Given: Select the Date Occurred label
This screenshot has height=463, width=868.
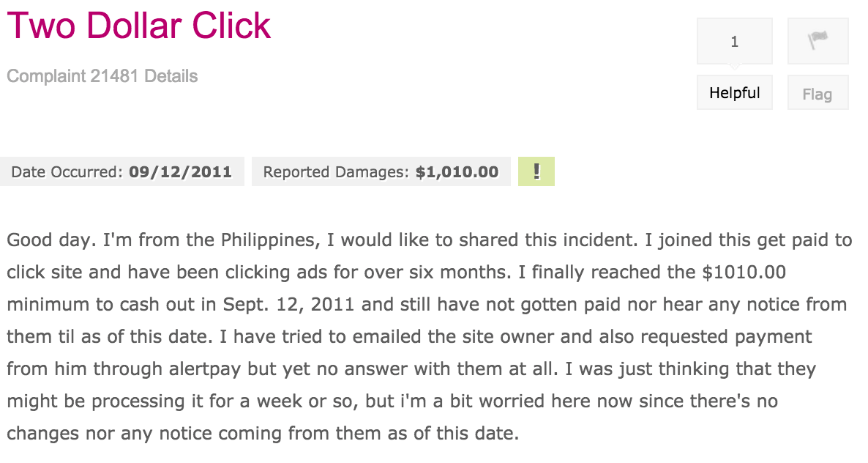Looking at the screenshot, I should pyautogui.click(x=67, y=171).
